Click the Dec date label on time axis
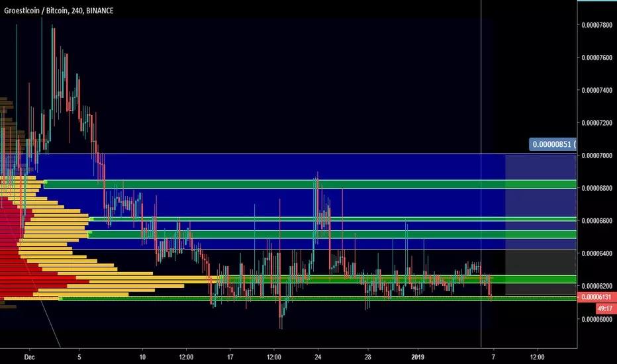The width and height of the screenshot is (617, 364). [x=30, y=357]
